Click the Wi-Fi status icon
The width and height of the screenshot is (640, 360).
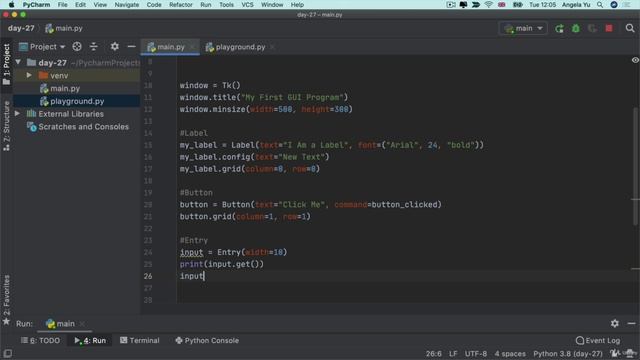pos(489,5)
